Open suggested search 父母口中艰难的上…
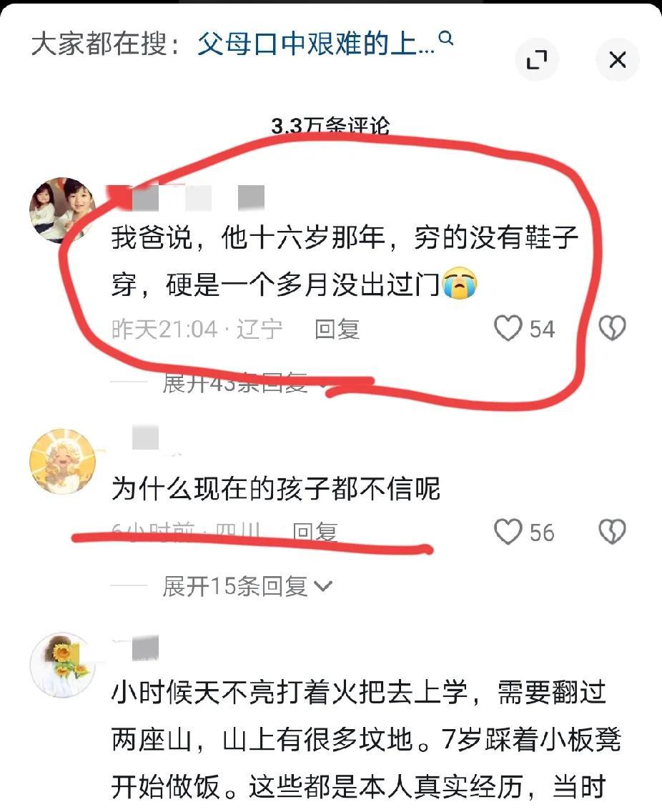 [x=316, y=44]
